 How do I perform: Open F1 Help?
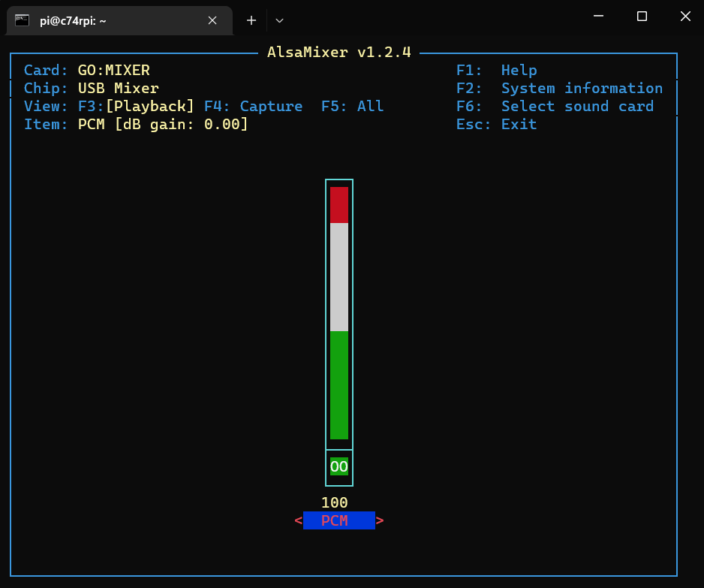point(497,70)
